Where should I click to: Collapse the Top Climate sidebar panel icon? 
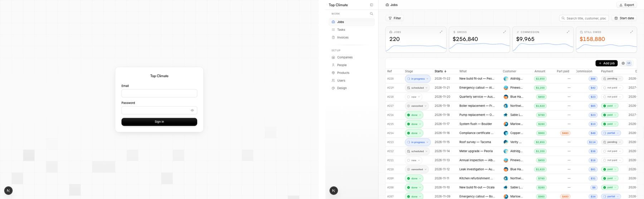[371, 5]
